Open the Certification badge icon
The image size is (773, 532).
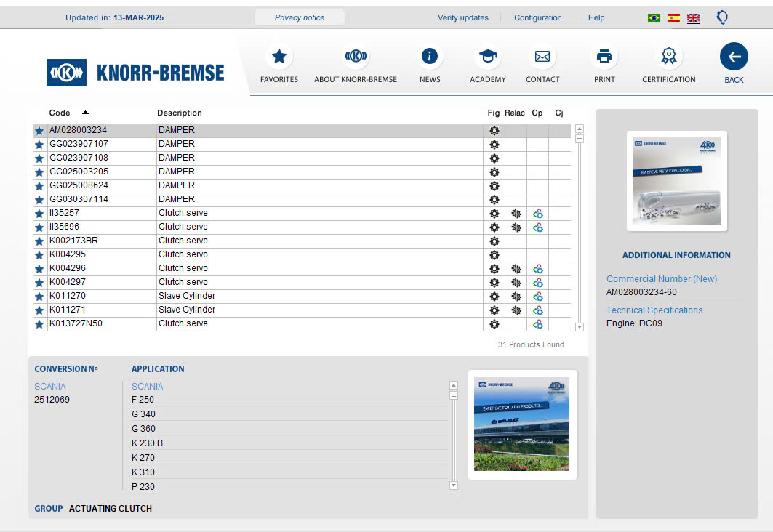(x=669, y=56)
